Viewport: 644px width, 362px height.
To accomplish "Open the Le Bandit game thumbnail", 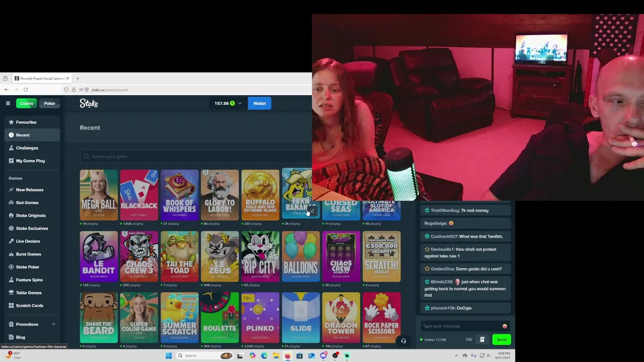I will tap(99, 256).
